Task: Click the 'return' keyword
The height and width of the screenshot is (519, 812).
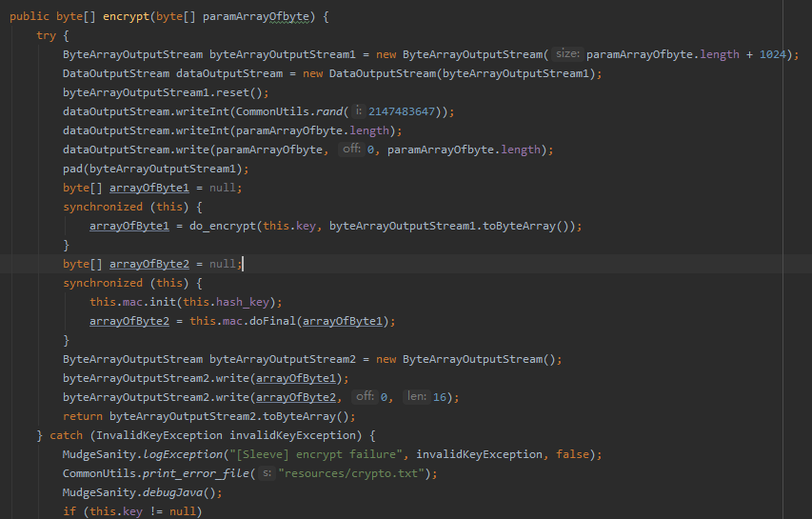Action: 82,417
